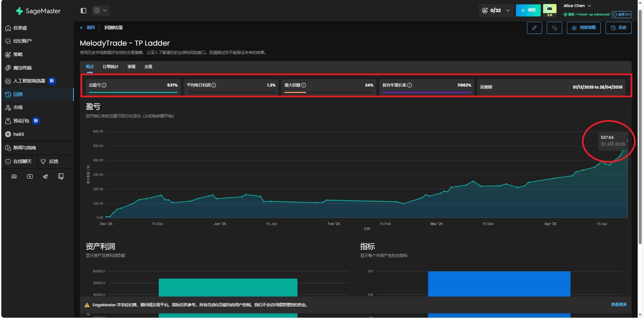Click the page vertical scrollbar
The width and height of the screenshot is (644, 319).
tap(640, 127)
